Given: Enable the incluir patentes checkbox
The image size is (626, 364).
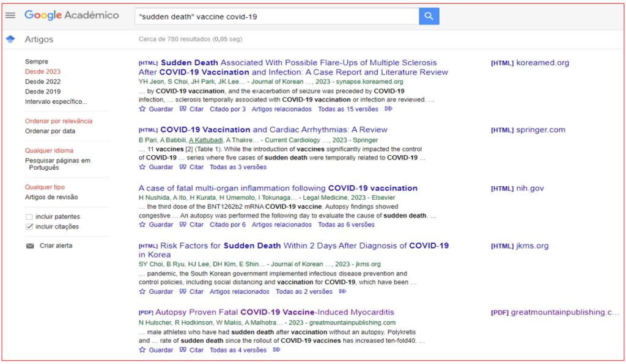Looking at the screenshot, I should [29, 217].
